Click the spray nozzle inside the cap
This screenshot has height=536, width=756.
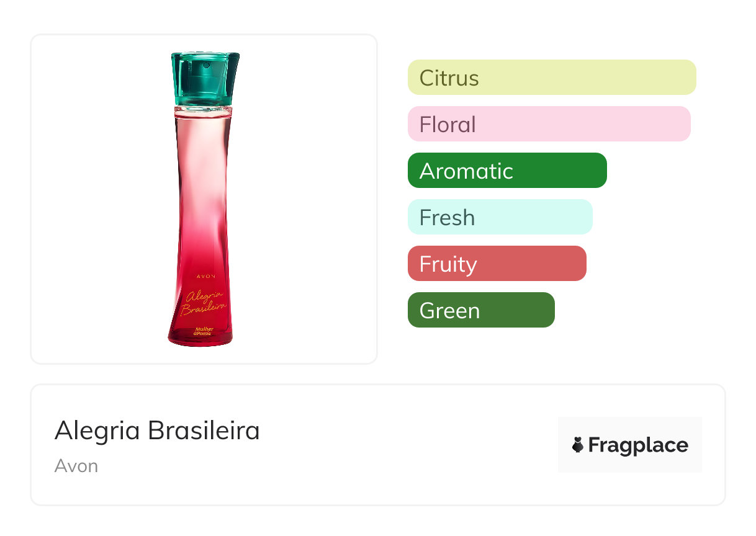point(204,65)
